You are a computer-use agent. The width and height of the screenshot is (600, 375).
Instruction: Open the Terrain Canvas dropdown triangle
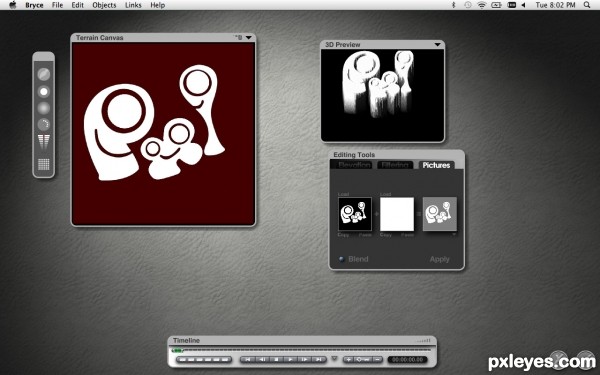click(x=249, y=38)
